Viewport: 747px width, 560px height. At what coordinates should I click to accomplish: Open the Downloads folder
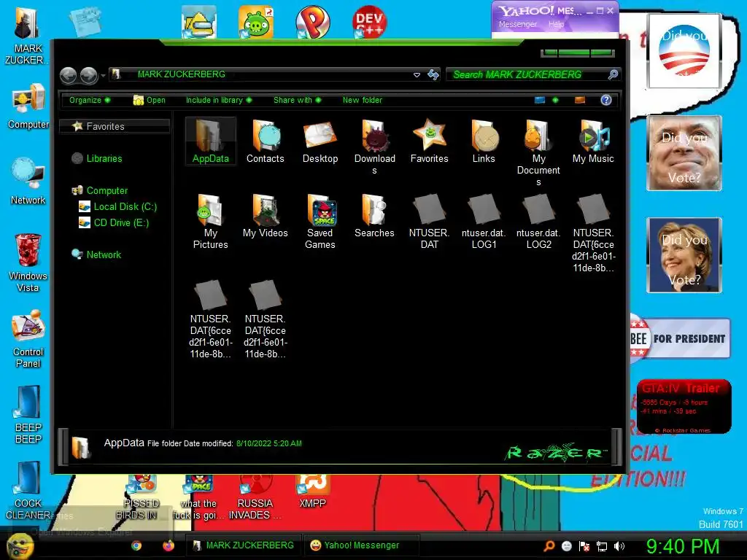click(374, 146)
